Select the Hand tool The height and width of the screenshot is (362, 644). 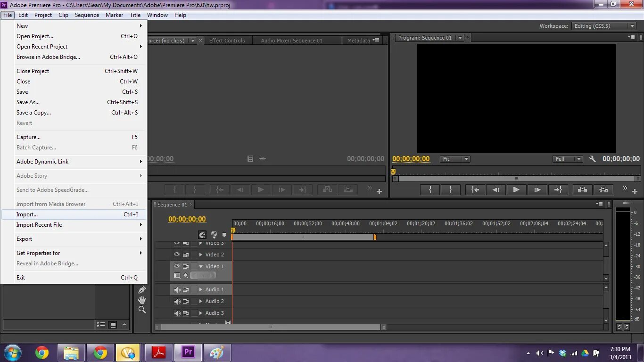[141, 300]
